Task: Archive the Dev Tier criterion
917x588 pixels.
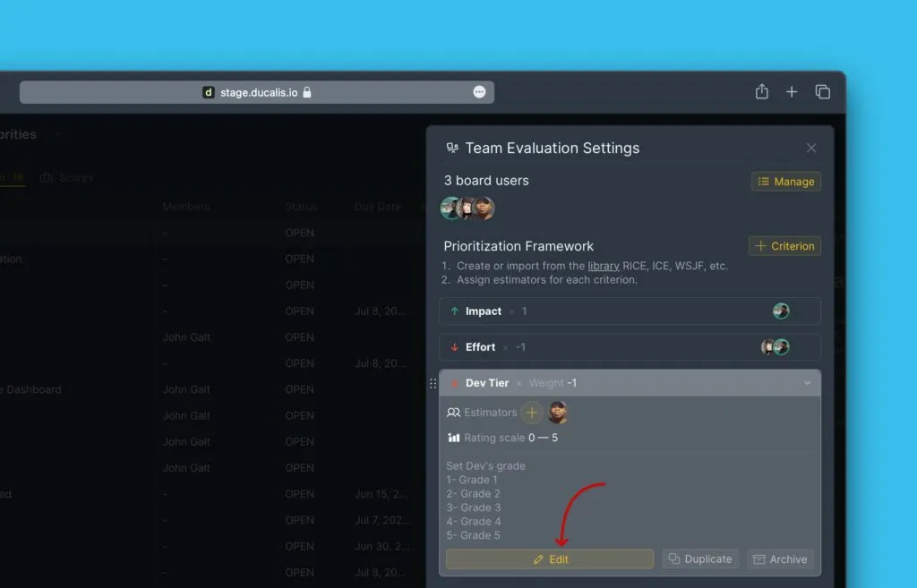Action: coord(780,559)
